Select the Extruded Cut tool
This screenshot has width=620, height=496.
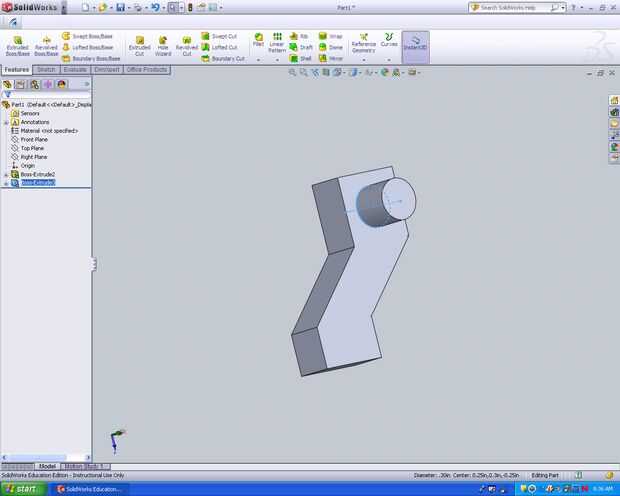[x=140, y=46]
